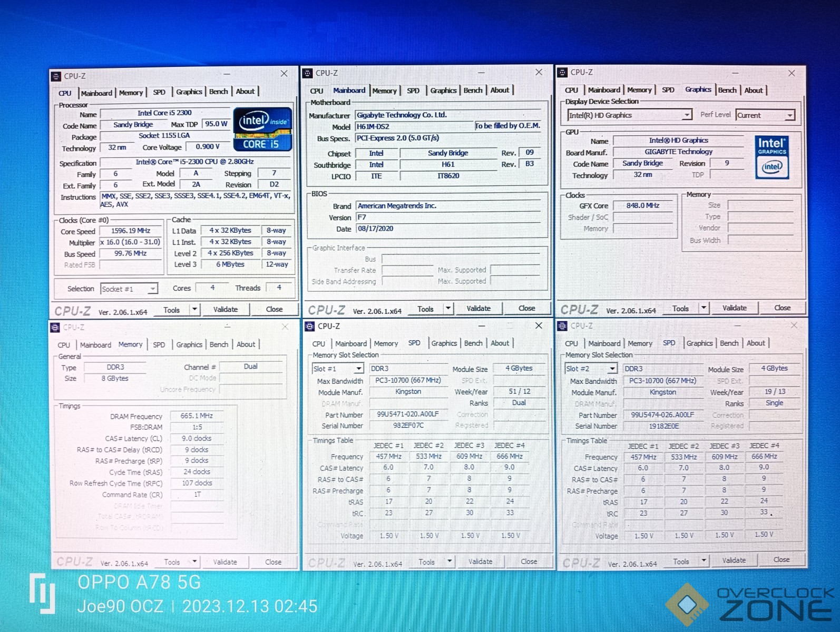The height and width of the screenshot is (632, 840).
Task: Click Validate in the Graphics tab window
Action: 735,308
